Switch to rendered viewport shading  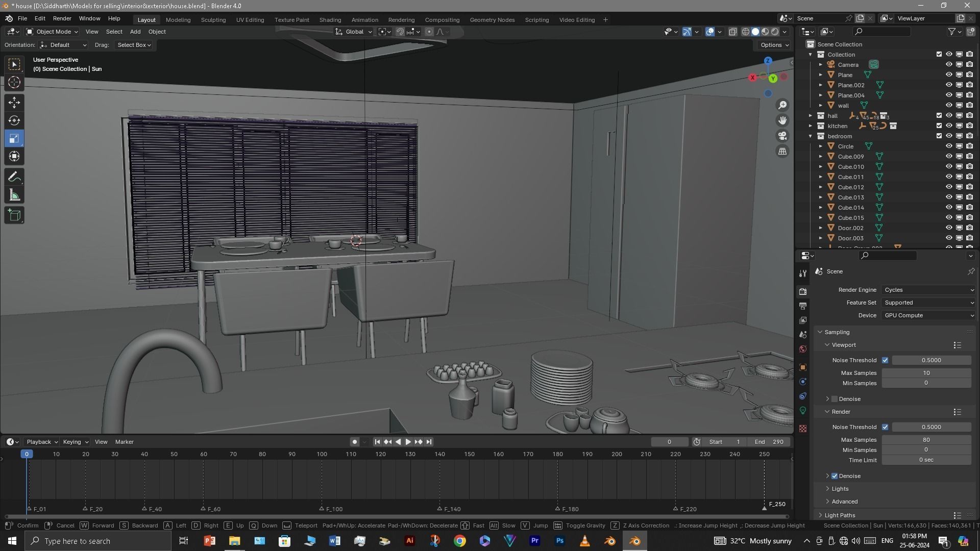pos(775,32)
